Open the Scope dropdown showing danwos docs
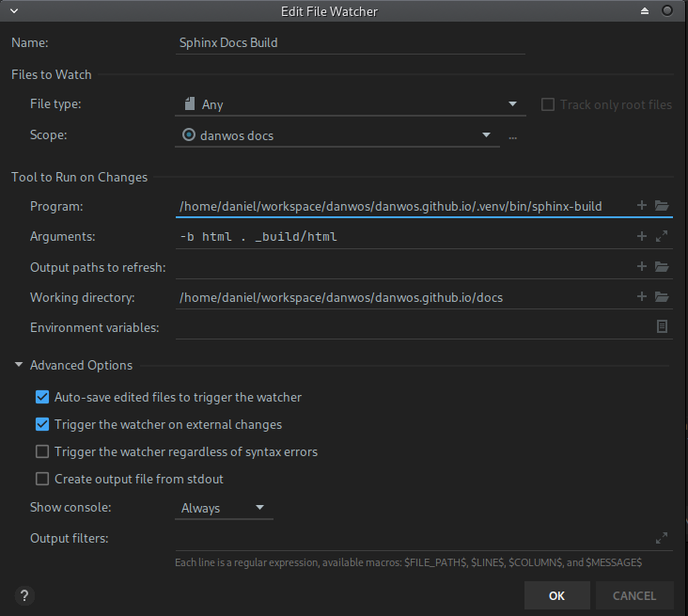 tap(337, 135)
